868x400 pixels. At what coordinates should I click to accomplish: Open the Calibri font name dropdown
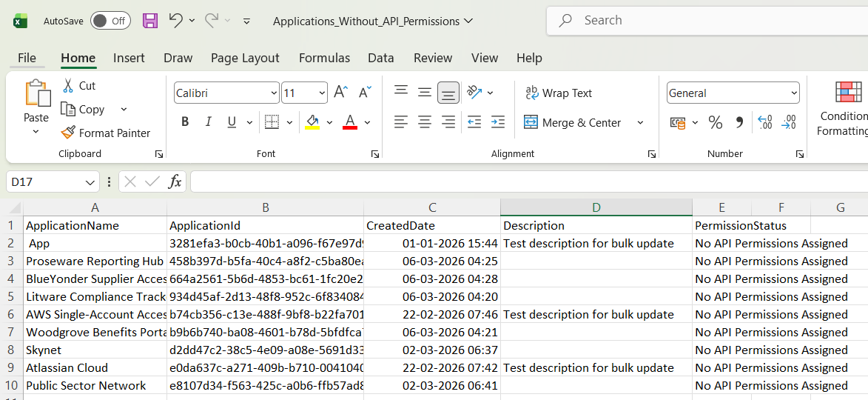(x=273, y=93)
